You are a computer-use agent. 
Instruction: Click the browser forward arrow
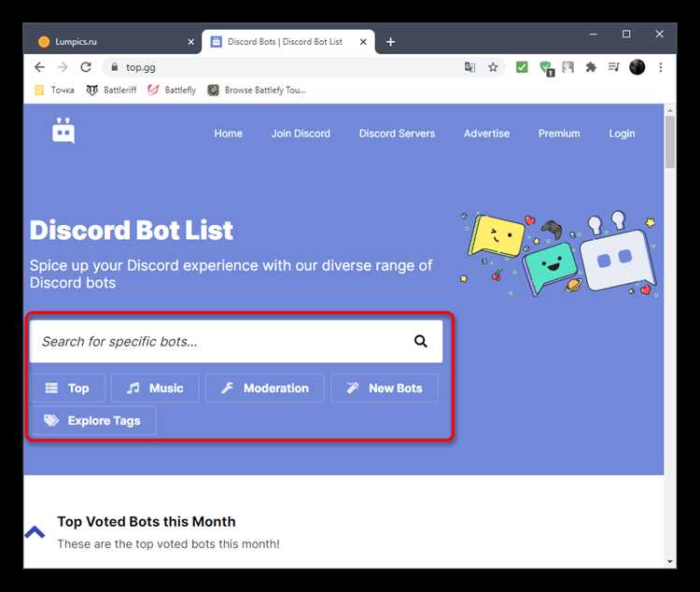(x=63, y=67)
